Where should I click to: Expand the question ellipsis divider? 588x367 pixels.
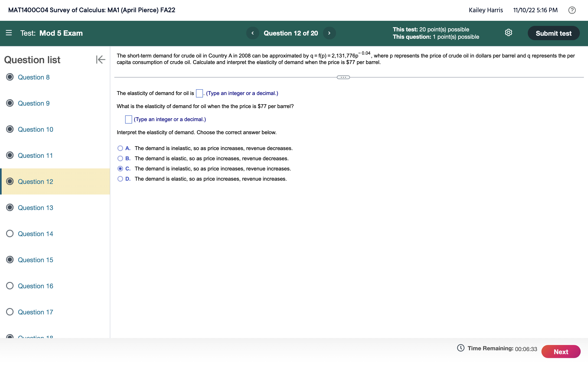pyautogui.click(x=343, y=77)
